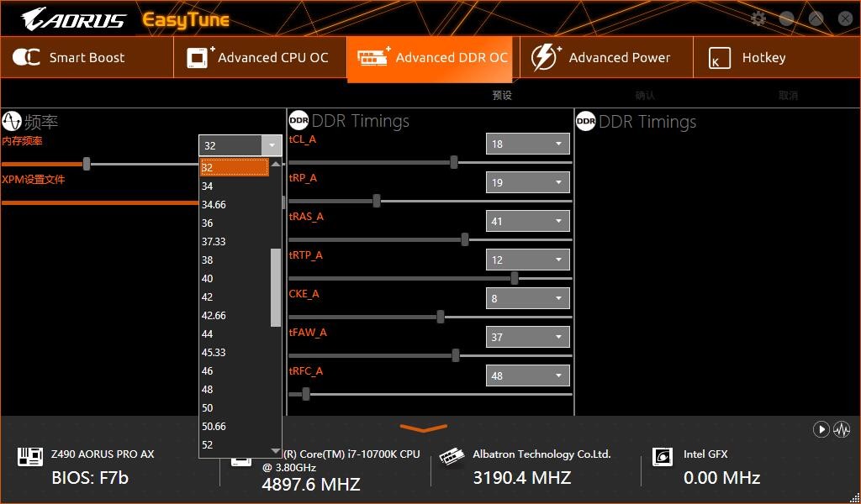Open the tRFC_A dropdown showing 48
Image resolution: width=861 pixels, height=504 pixels.
point(527,375)
